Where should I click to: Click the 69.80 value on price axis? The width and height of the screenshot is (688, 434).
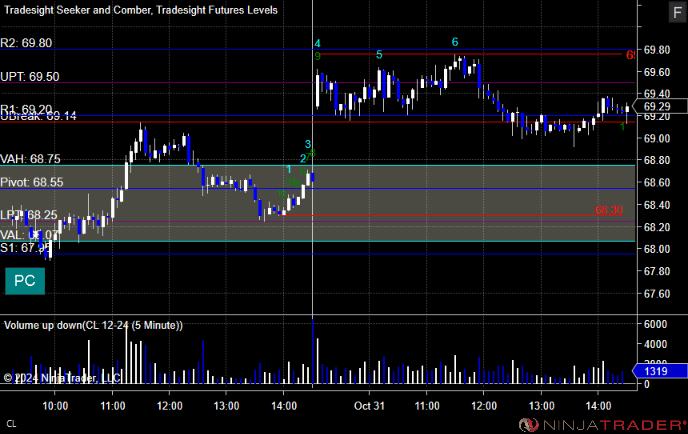(657, 50)
